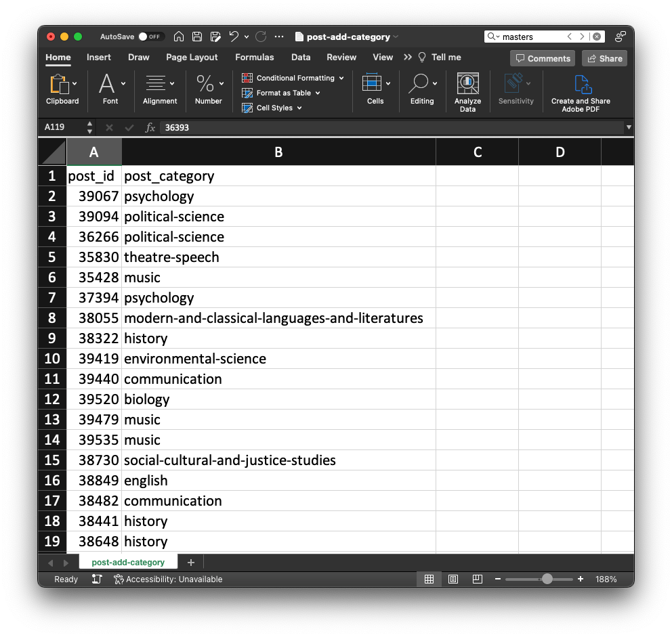Click the Undo arrow icon
Screen dimensions: 672x637
click(x=234, y=37)
